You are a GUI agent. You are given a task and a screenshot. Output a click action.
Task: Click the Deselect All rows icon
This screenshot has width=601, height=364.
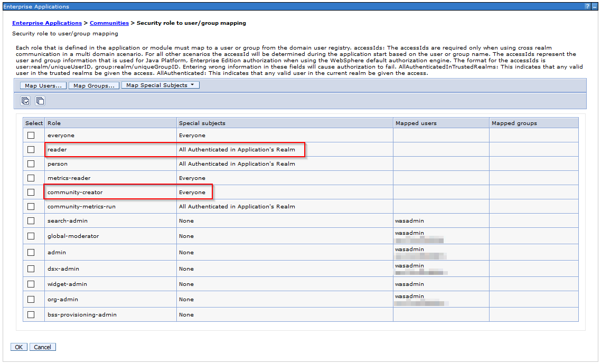(x=40, y=101)
